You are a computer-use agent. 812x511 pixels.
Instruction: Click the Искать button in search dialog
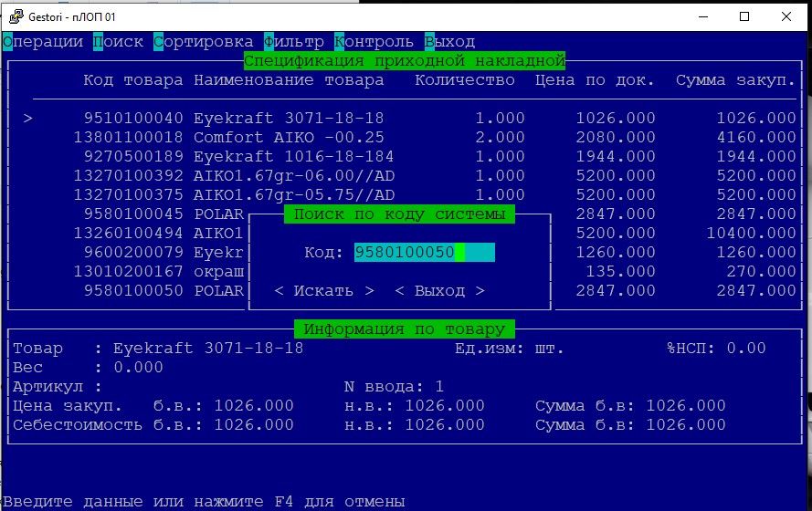click(323, 291)
